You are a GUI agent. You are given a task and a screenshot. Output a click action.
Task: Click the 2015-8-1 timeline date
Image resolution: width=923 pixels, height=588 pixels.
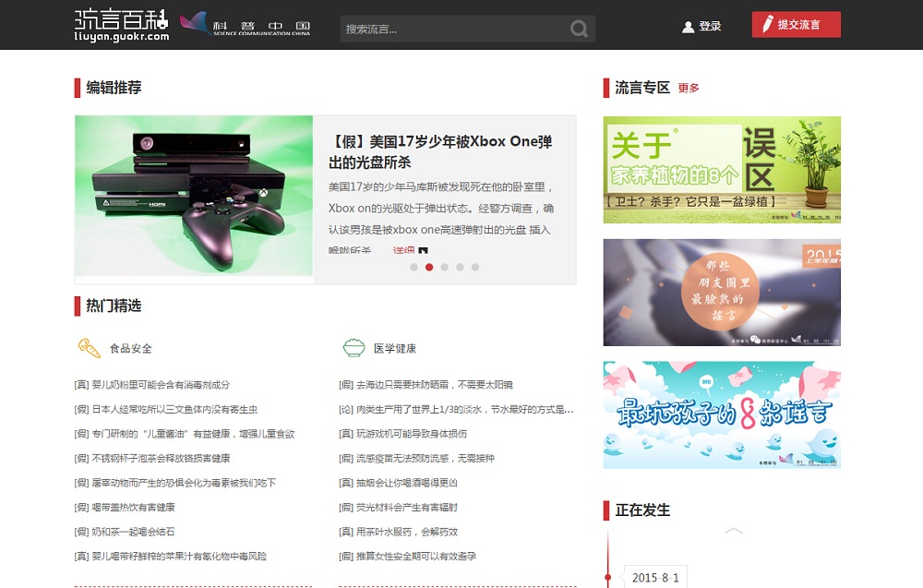point(655,578)
